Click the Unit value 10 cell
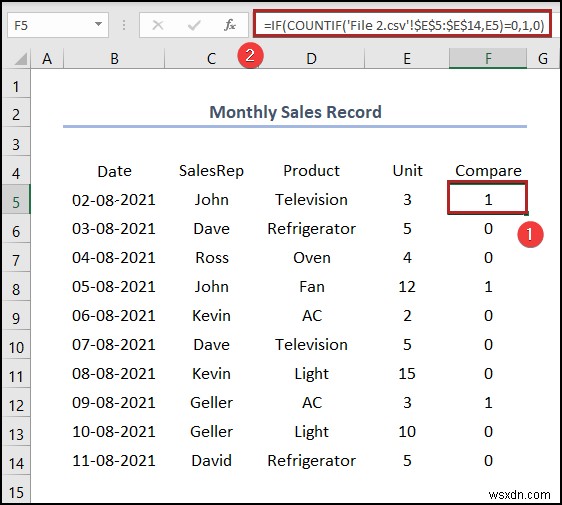This screenshot has height=505, width=562. coord(407,432)
